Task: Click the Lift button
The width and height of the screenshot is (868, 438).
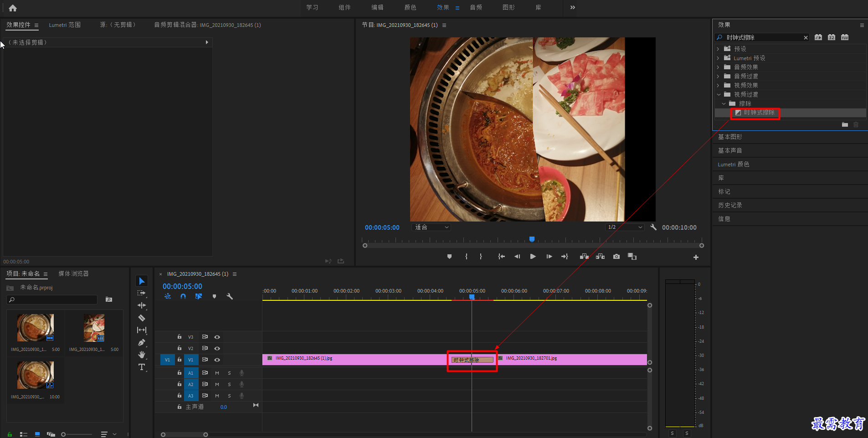Action: coord(584,257)
